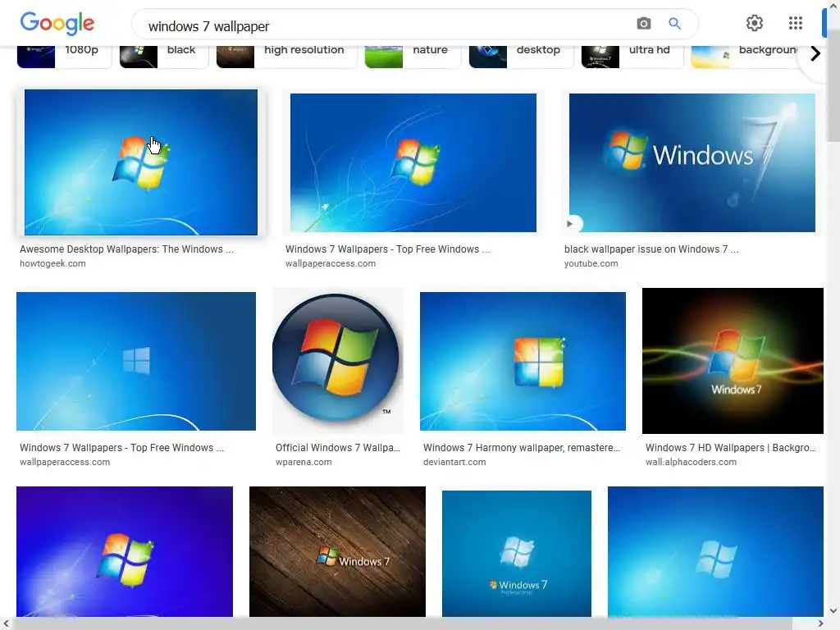Click the vertical scrollbar down arrow
Screen dimensions: 840x630
coord(833,610)
